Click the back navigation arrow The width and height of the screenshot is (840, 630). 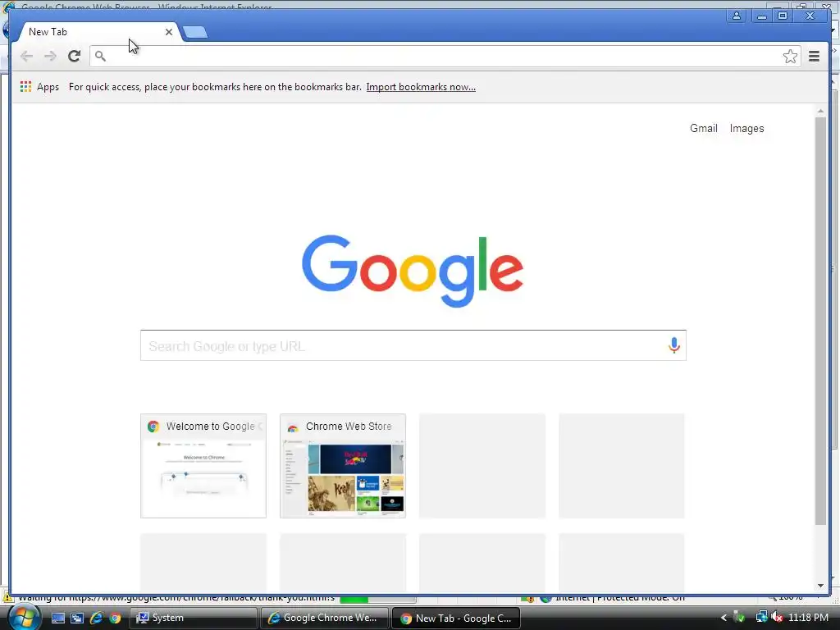[26, 56]
